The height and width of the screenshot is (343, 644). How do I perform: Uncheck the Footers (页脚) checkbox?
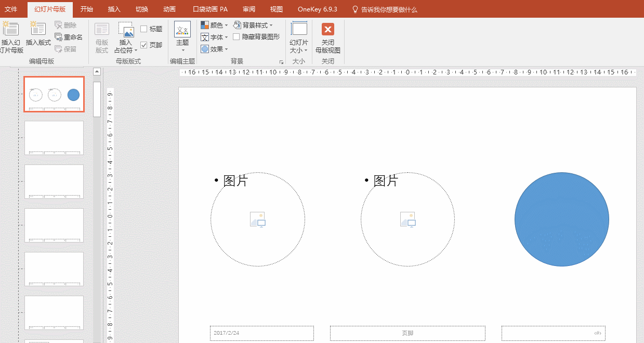pyautogui.click(x=144, y=45)
